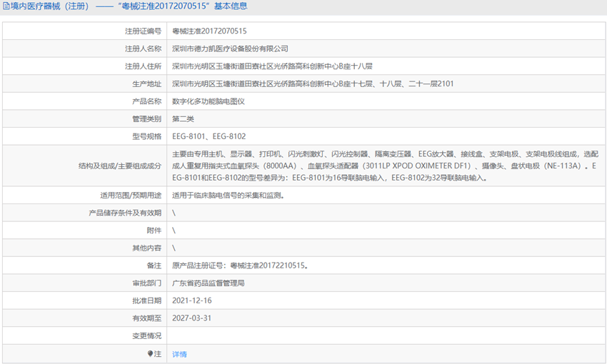
Task: Select approving authority 广东省药品监督管理局
Action: tap(209, 283)
